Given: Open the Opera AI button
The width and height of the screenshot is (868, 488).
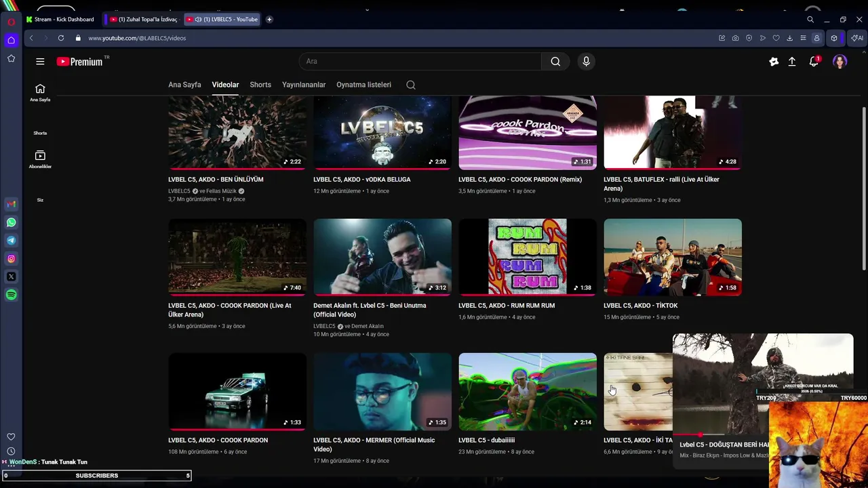Looking at the screenshot, I should pyautogui.click(x=857, y=38).
